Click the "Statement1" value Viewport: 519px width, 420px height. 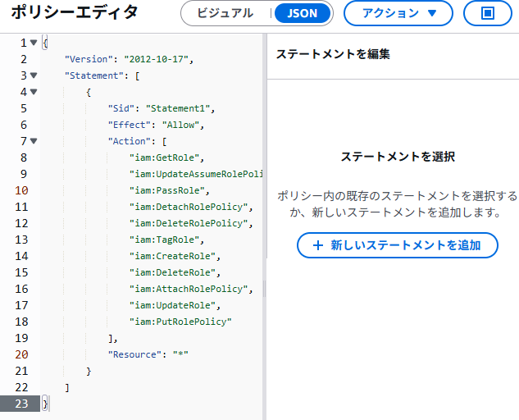tap(178, 108)
